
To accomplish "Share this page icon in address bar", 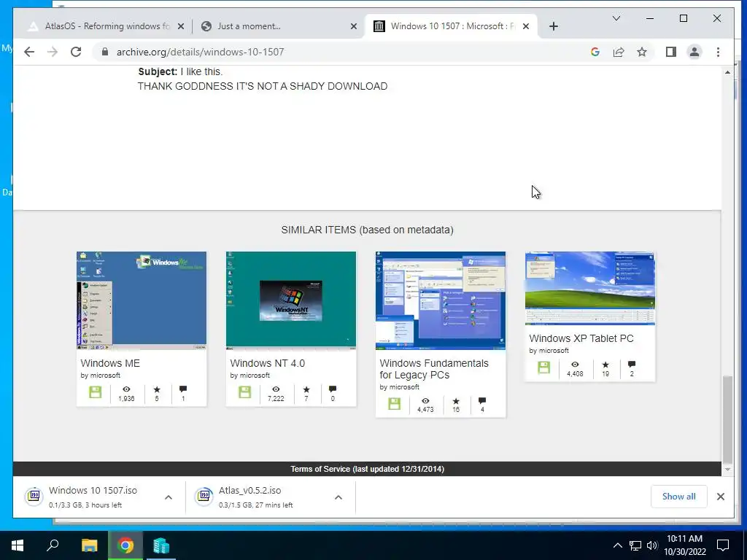I will [x=619, y=52].
